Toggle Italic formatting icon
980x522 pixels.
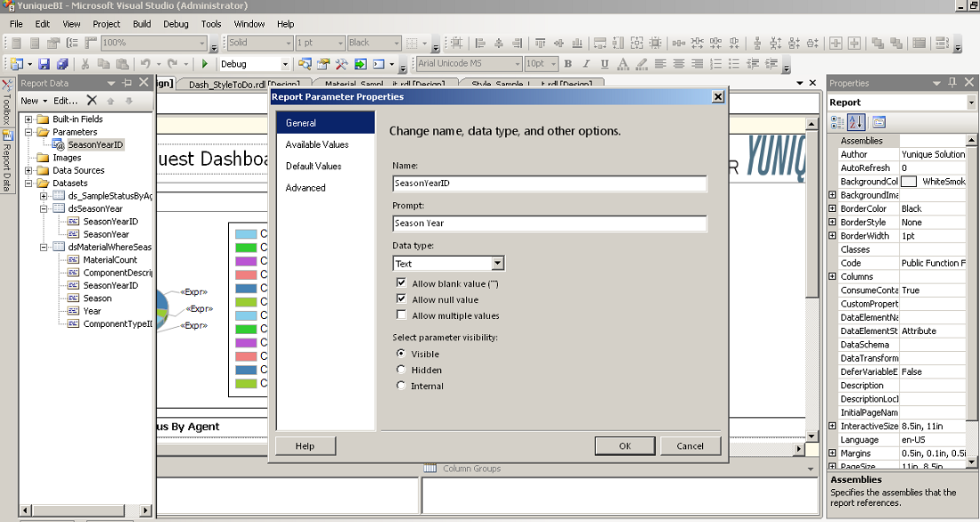(x=586, y=64)
